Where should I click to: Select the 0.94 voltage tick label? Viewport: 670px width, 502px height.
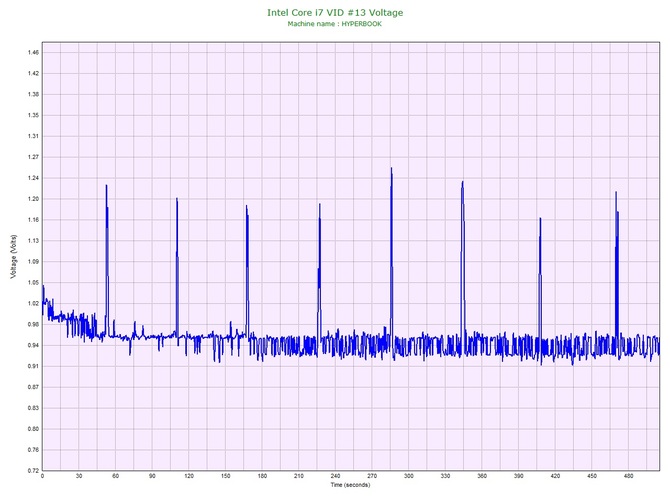(x=33, y=346)
